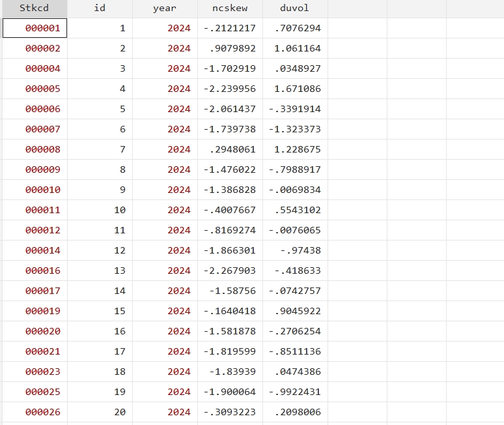Screen dimensions: 504x425
Task: Click duvol value 1.671086
Action: coord(295,89)
